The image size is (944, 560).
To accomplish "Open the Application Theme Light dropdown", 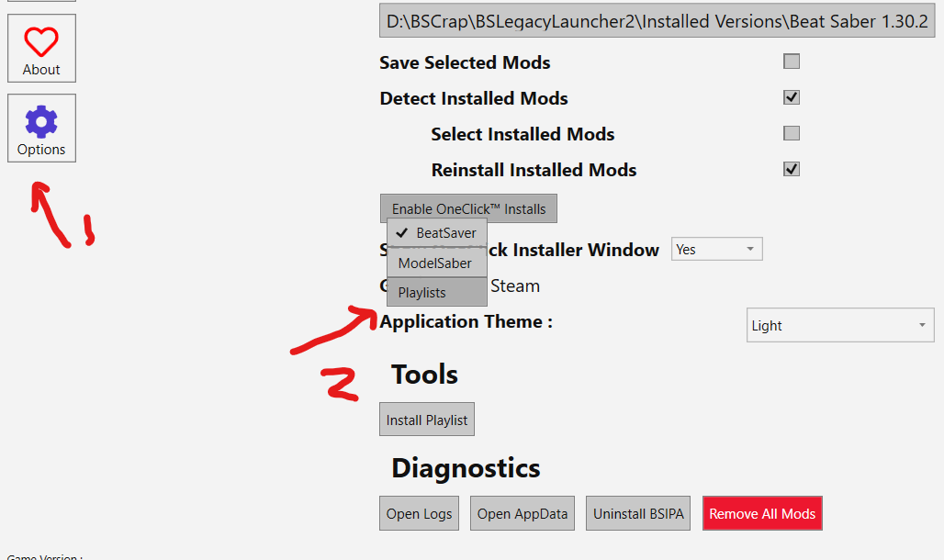I will point(840,326).
